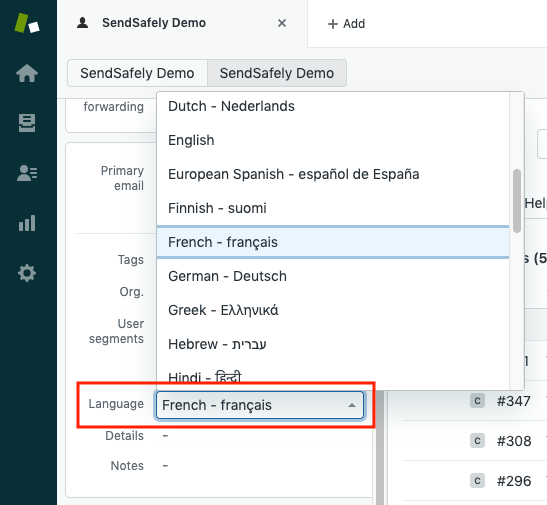
Task: Click the status badge beside ticket #347
Action: click(477, 401)
